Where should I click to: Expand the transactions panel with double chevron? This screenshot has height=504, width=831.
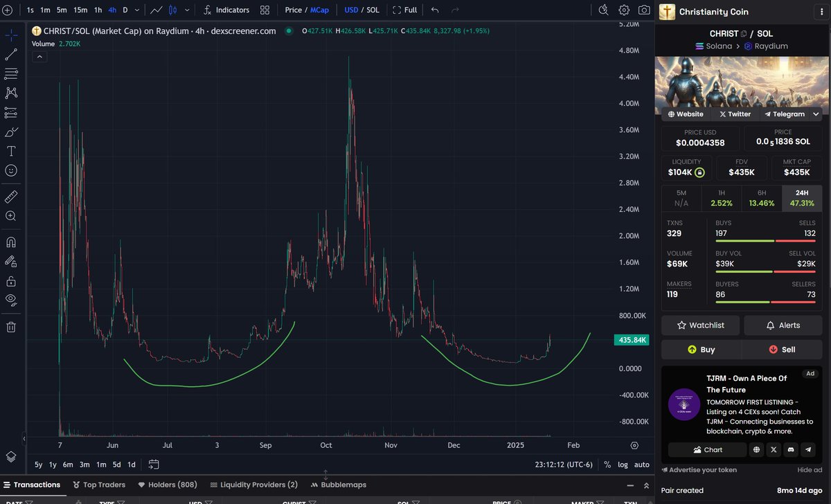(646, 485)
